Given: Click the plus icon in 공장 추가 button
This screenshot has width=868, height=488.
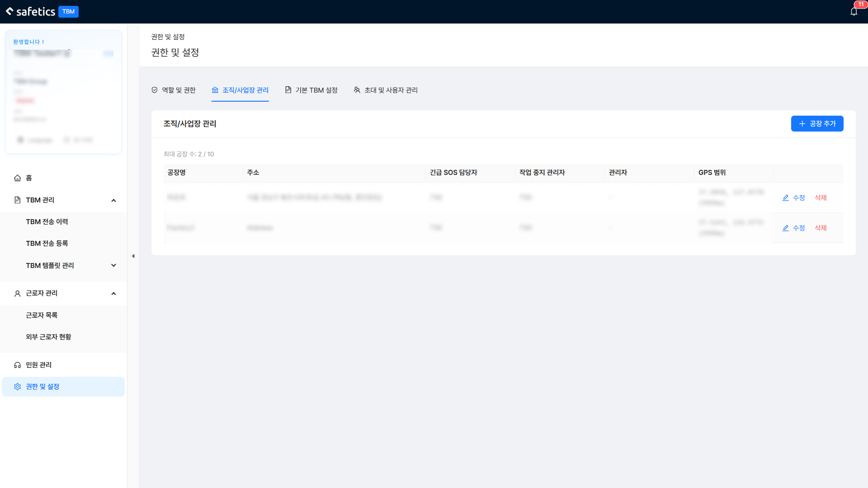Looking at the screenshot, I should coord(802,124).
